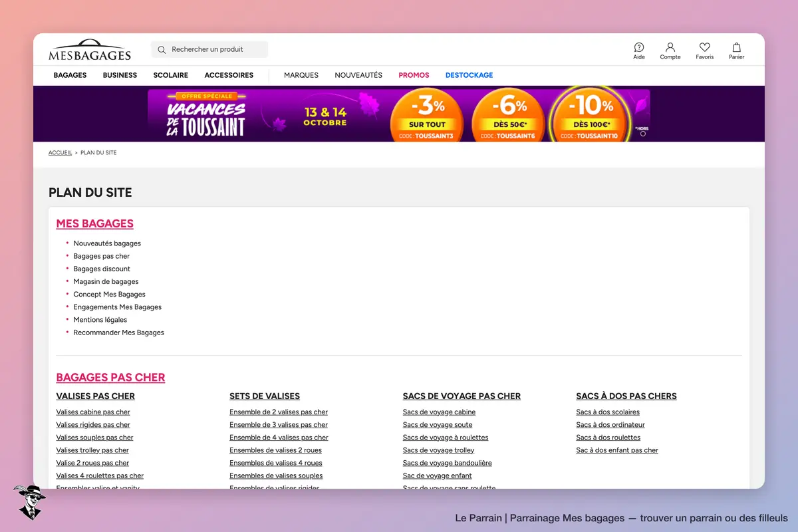Viewport: 798px width, 532px height.
Task: Open the ACCESSOIRES menu
Action: [x=229, y=75]
